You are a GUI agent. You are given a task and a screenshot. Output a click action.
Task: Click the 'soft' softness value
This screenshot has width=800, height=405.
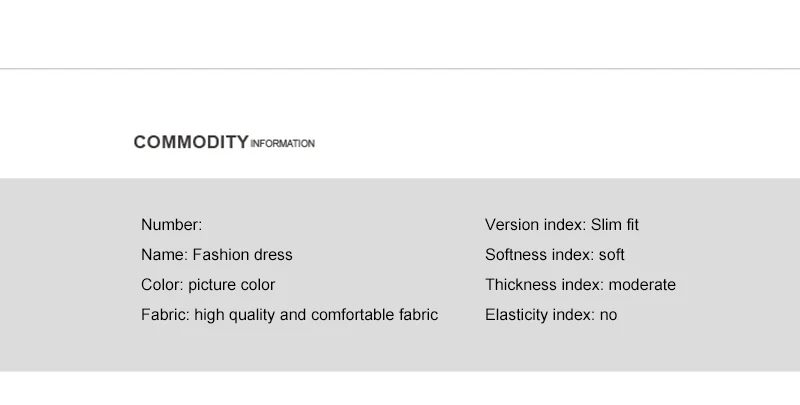pos(611,255)
